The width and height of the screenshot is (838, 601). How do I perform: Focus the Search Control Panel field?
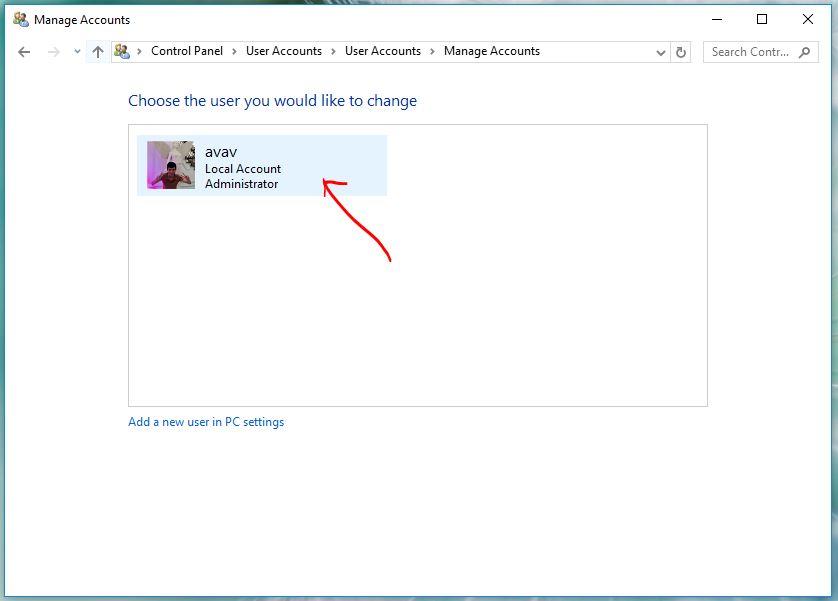point(752,52)
